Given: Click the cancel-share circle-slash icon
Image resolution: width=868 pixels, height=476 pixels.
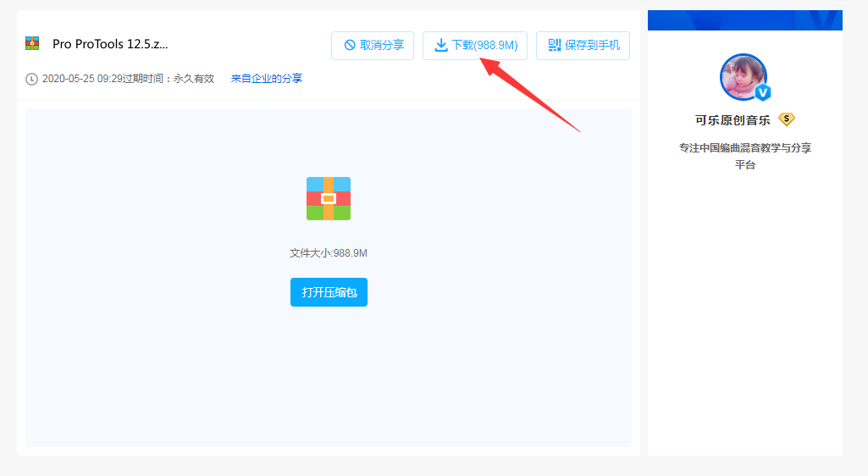Looking at the screenshot, I should (349, 45).
